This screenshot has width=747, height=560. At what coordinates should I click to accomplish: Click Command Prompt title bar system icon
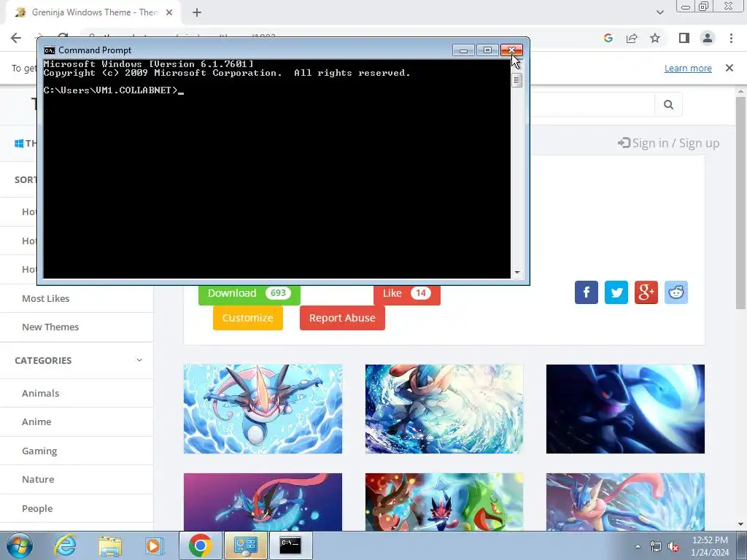49,50
